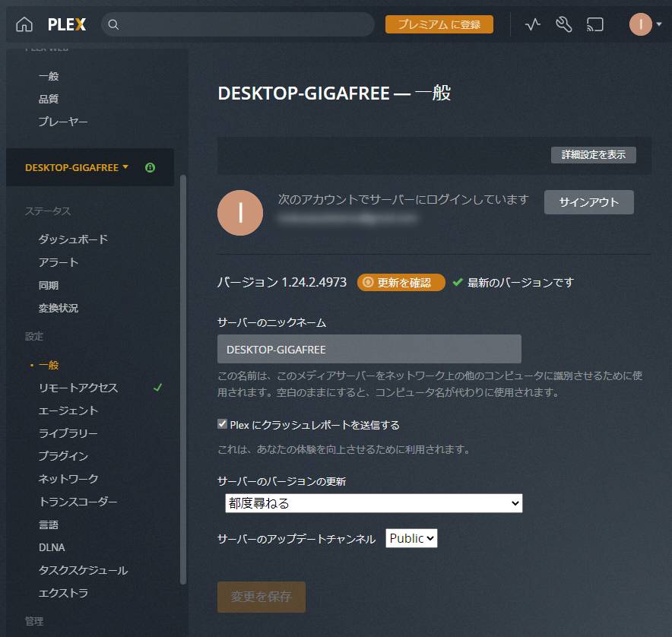The height and width of the screenshot is (637, 672).
Task: Click the DESKTOP-GIGAFREE — 一般 heading
Action: coord(334,93)
